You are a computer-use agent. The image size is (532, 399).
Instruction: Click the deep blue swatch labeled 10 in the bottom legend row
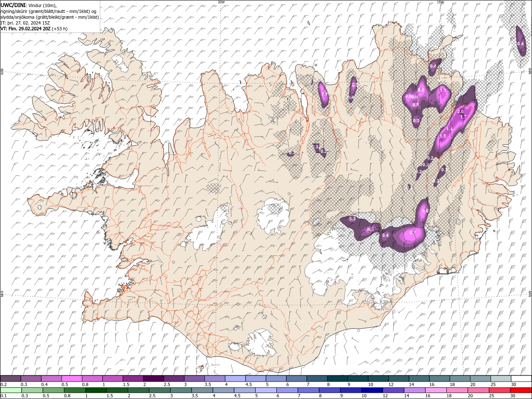tap(372, 390)
